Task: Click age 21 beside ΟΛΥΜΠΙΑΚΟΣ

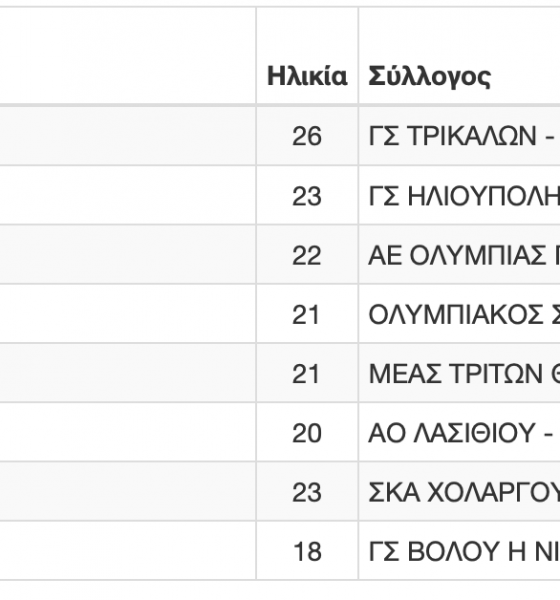Action: coord(307,315)
